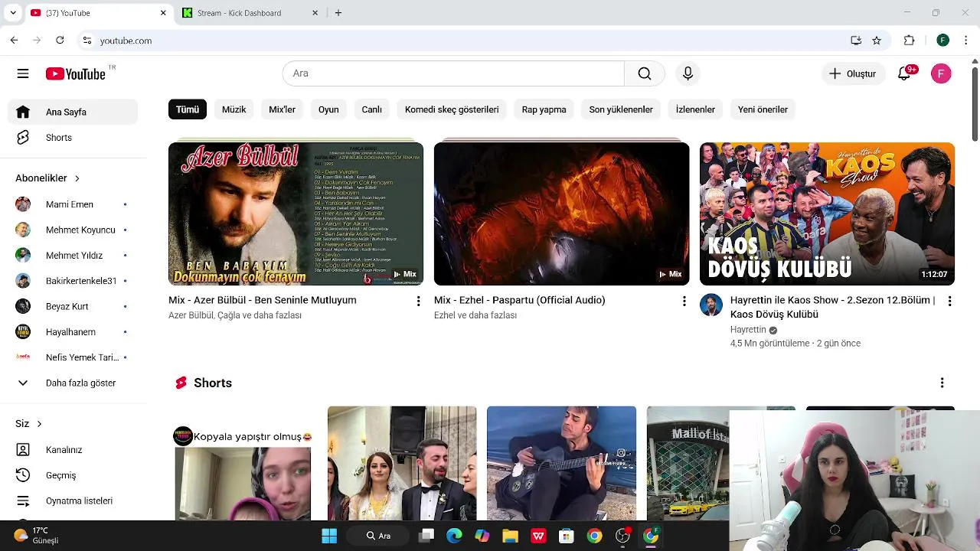Click browser back arrow
The width and height of the screenshot is (980, 551).
15,41
